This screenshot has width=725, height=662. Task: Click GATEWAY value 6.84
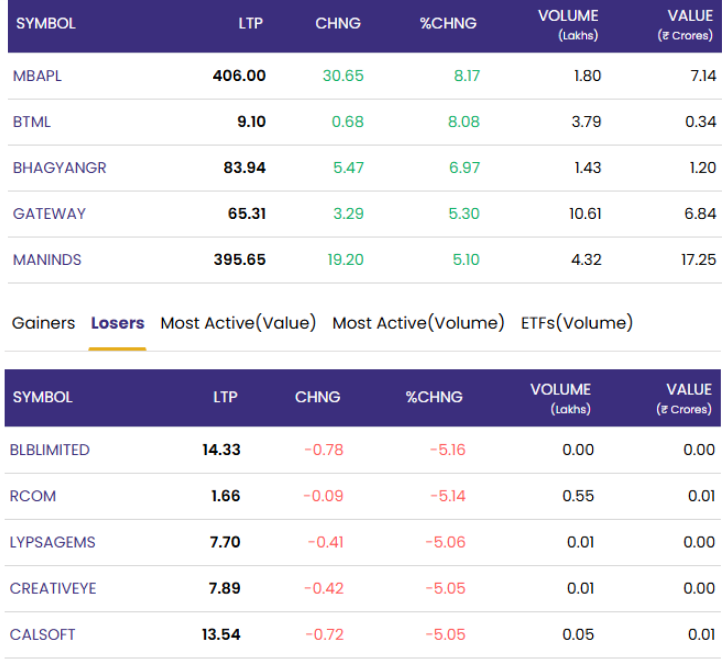point(700,214)
